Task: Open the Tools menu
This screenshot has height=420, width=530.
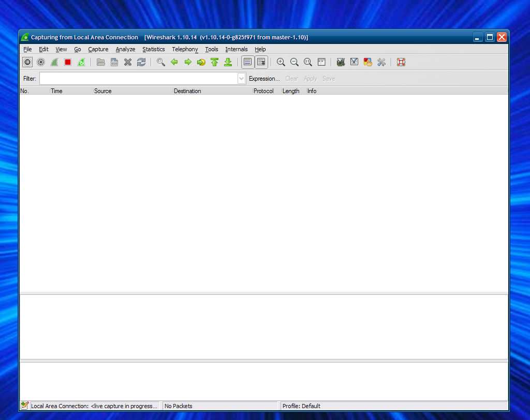Action: click(212, 49)
